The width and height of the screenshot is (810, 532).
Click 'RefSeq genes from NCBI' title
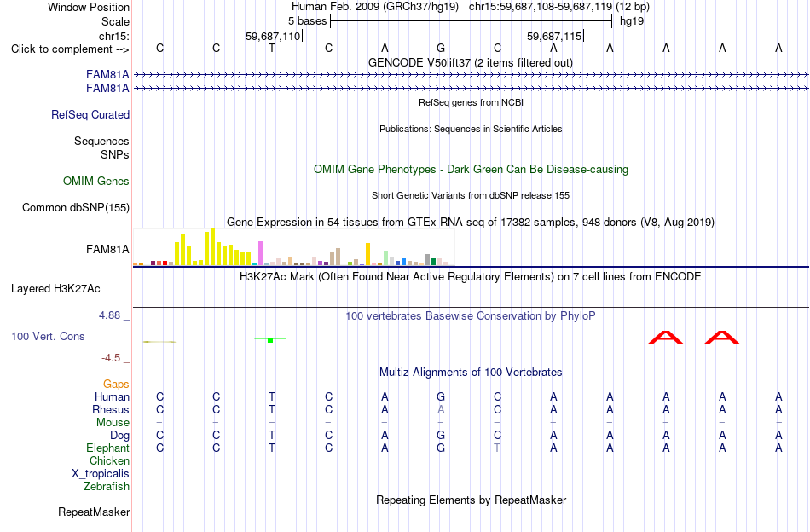click(471, 102)
